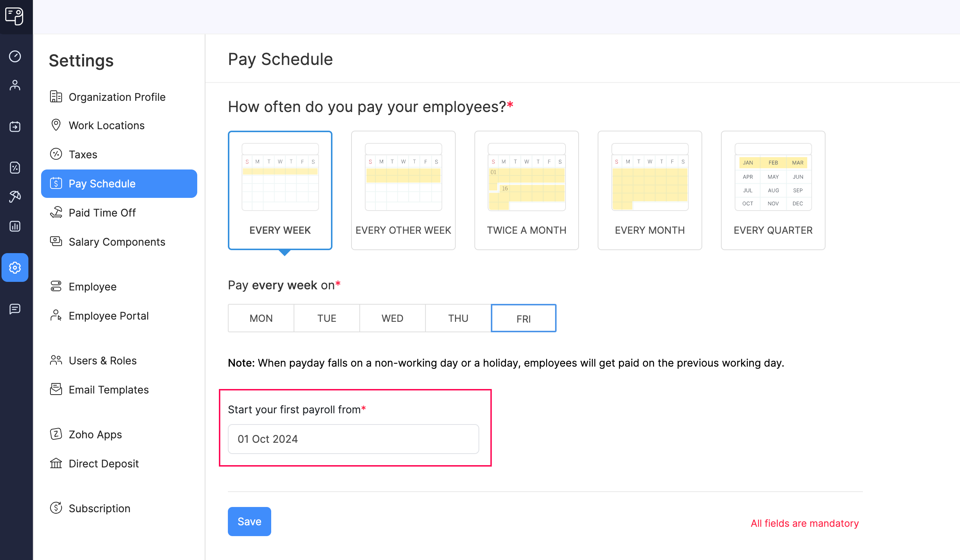Viewport: 960px width, 560px height.
Task: Click the Paid Time Off icon
Action: click(57, 213)
